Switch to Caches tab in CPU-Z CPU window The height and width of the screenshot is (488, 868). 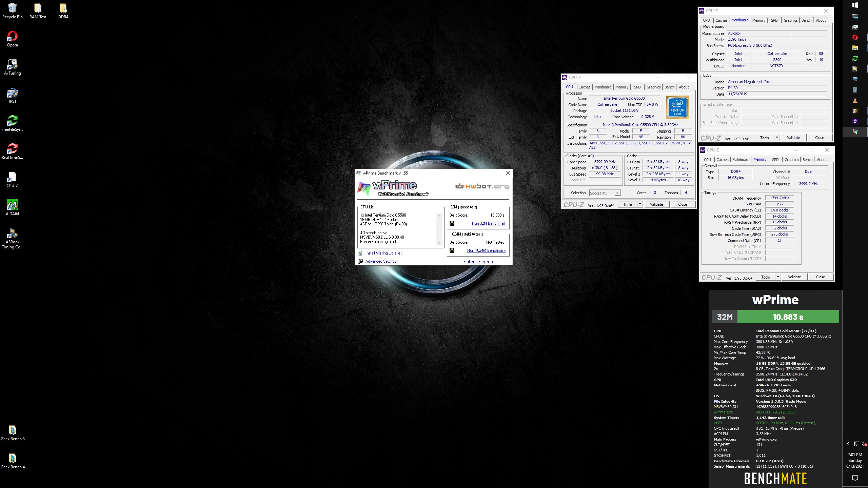point(584,87)
